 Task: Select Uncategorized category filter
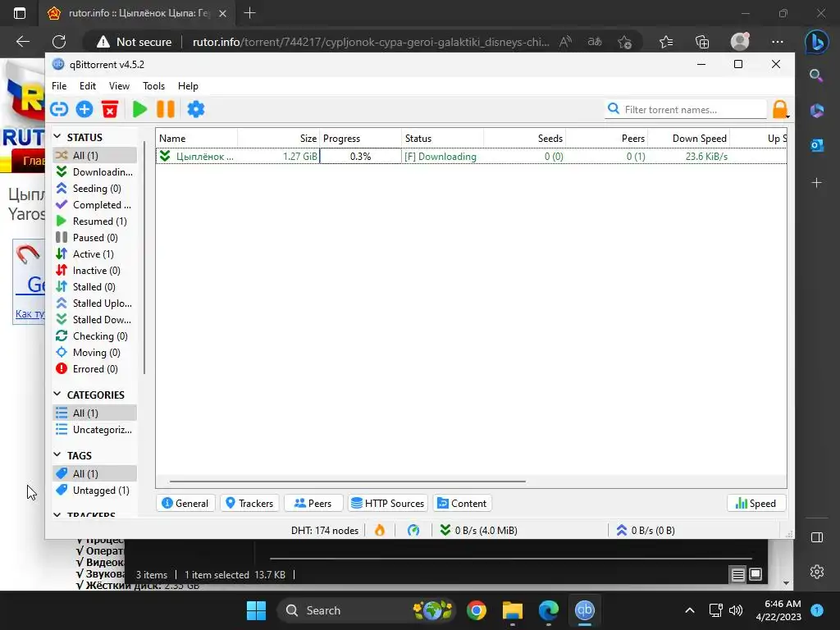coord(95,430)
